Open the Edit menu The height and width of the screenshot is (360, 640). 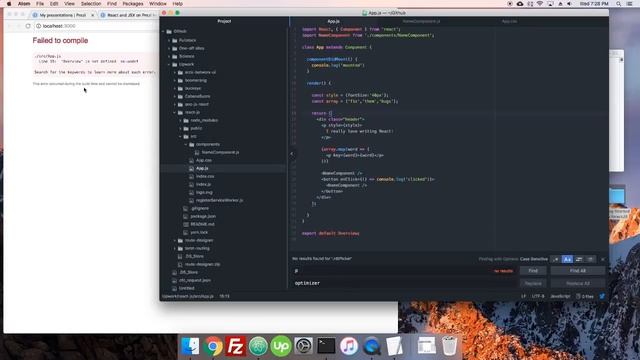[54, 4]
